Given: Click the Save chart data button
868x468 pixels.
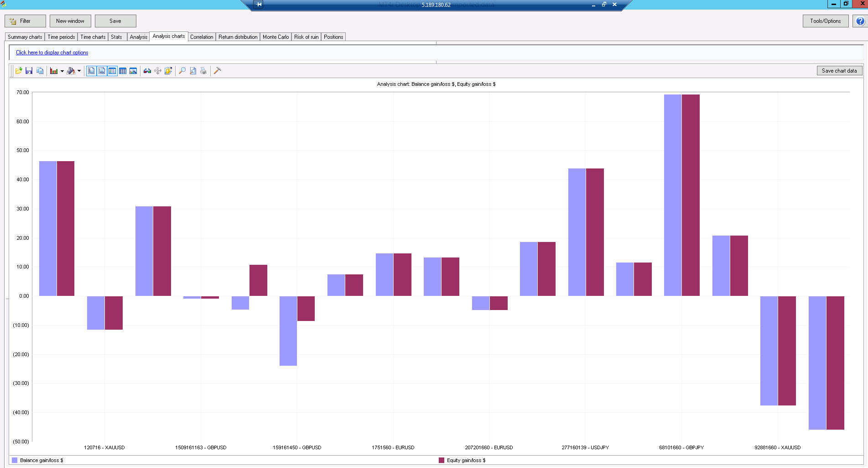Looking at the screenshot, I should click(x=839, y=71).
